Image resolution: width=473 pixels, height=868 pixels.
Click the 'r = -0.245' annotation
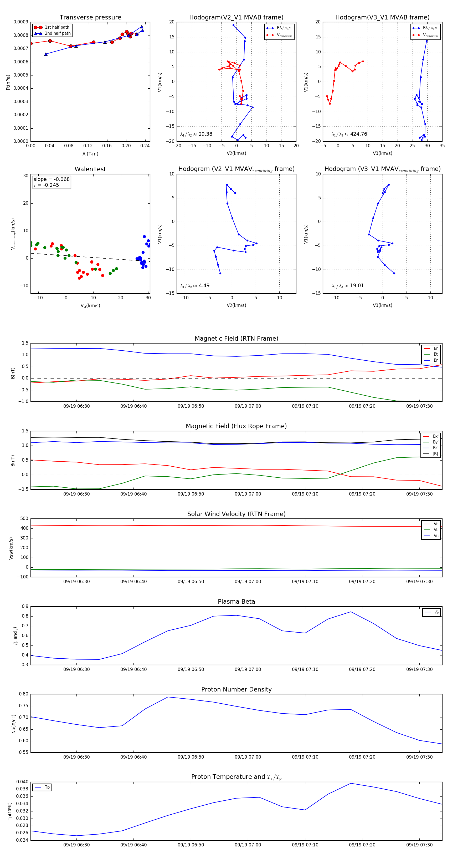tap(46, 185)
